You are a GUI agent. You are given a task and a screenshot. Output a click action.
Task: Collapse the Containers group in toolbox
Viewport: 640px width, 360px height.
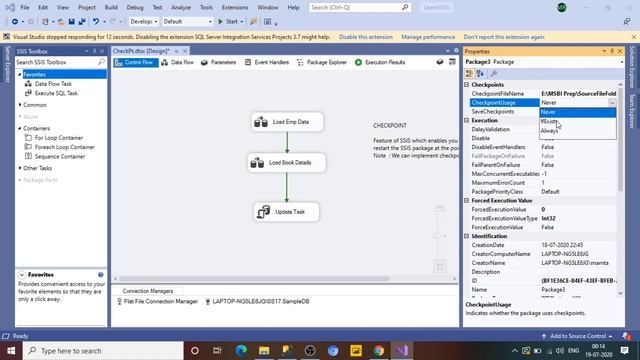(x=20, y=128)
